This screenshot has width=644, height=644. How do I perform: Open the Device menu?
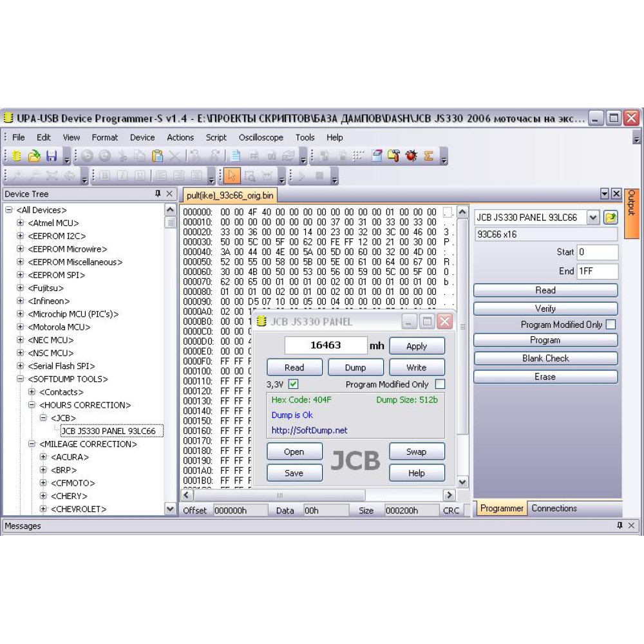coord(142,137)
